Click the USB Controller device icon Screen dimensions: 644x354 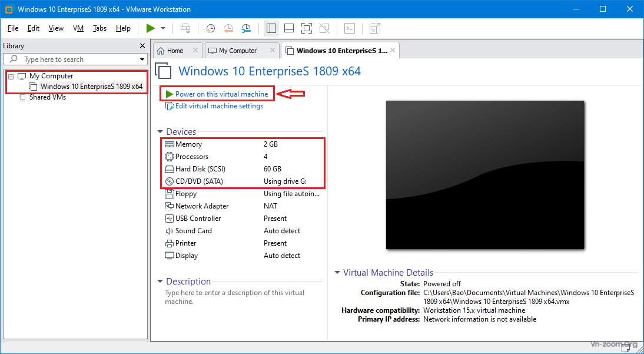tap(169, 219)
